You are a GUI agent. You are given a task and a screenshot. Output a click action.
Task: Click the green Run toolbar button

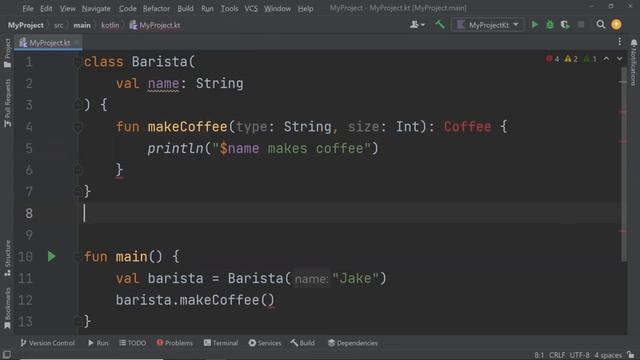534,25
